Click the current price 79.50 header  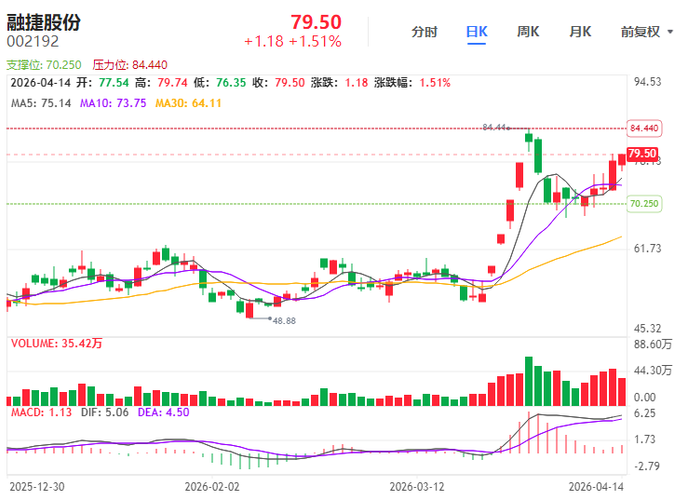316,22
